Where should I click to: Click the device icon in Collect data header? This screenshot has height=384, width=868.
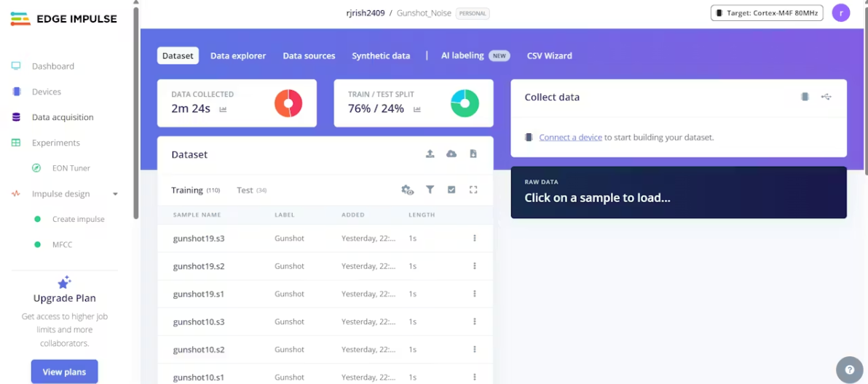tap(805, 97)
